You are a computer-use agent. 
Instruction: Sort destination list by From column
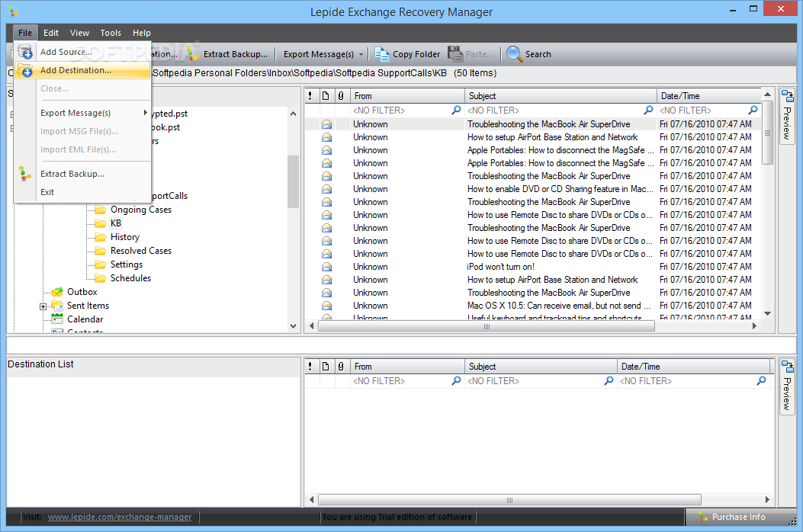pos(408,367)
